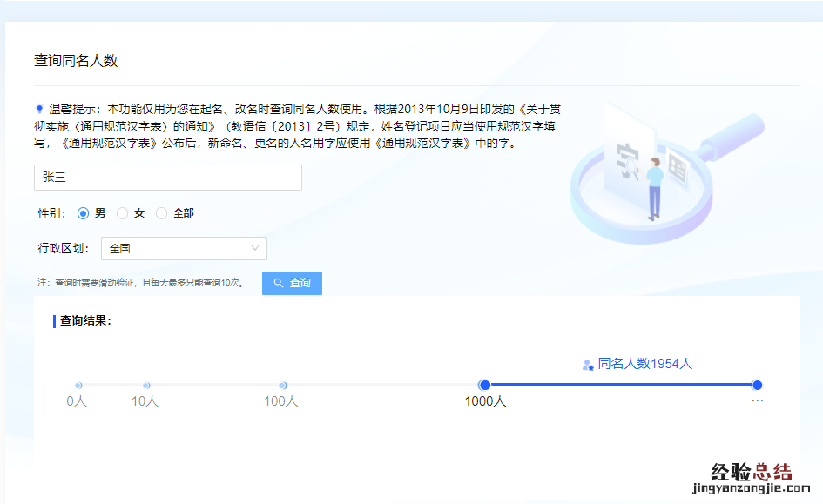Click the 经验总结 watermark logo
This screenshot has height=504, width=823.
point(751,471)
